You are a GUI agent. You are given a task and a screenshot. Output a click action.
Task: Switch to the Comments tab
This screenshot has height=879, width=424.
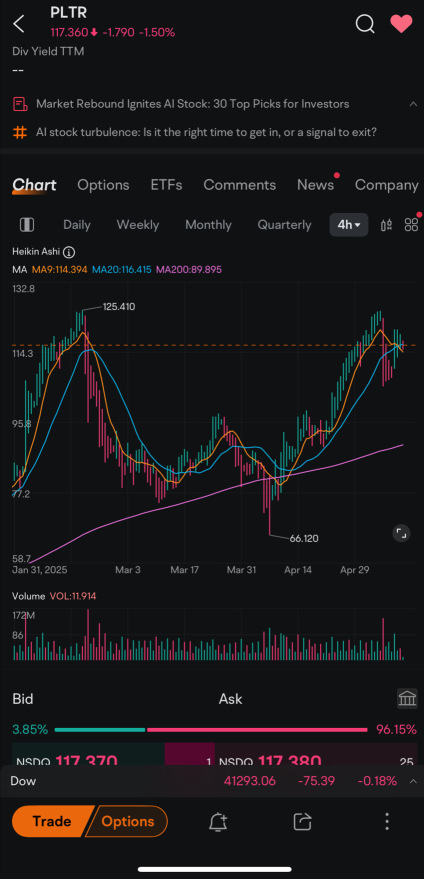click(239, 185)
